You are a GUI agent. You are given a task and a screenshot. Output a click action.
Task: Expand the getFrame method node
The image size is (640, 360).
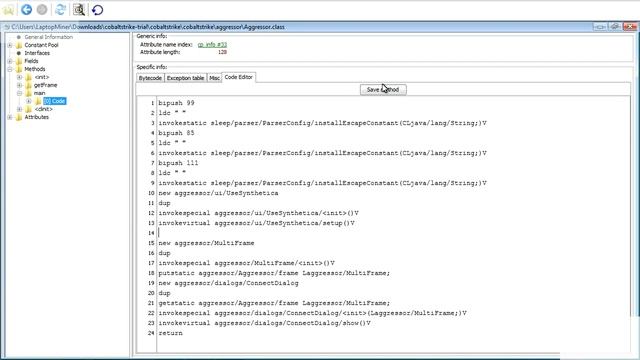[x=19, y=85]
